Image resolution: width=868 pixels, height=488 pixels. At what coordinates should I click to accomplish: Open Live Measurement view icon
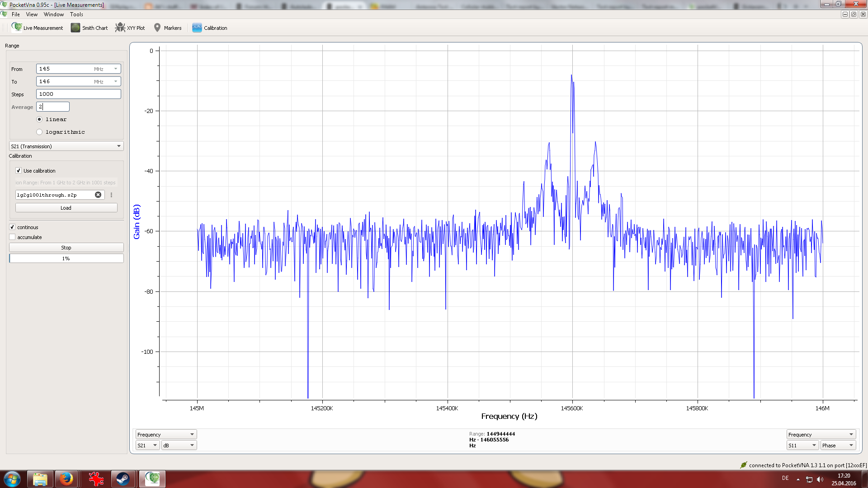coord(17,28)
